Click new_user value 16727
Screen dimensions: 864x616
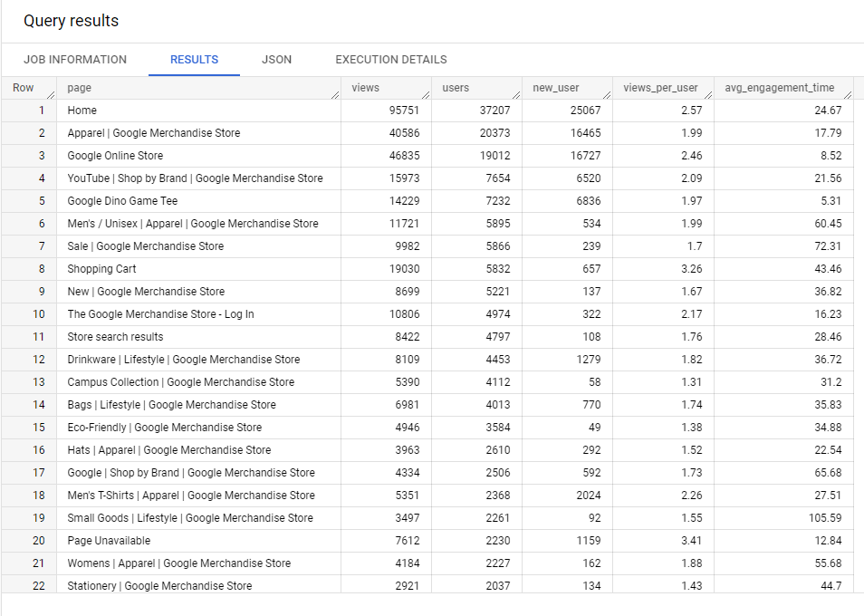pyautogui.click(x=585, y=156)
